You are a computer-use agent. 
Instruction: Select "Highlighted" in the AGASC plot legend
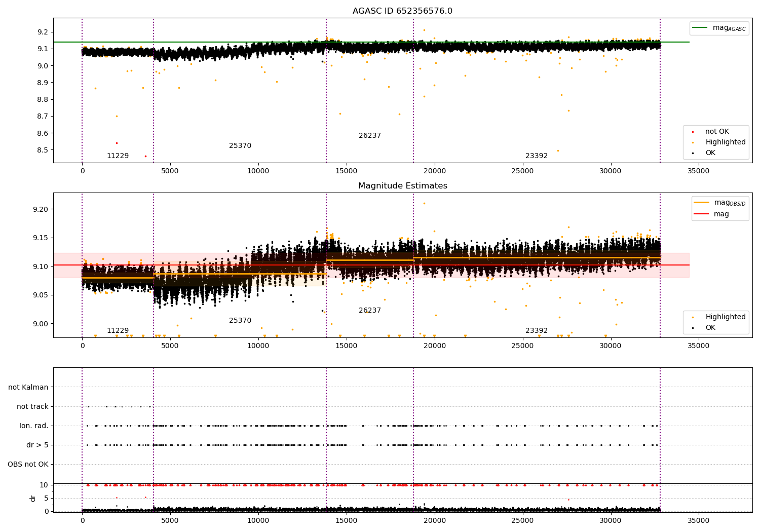pos(719,142)
